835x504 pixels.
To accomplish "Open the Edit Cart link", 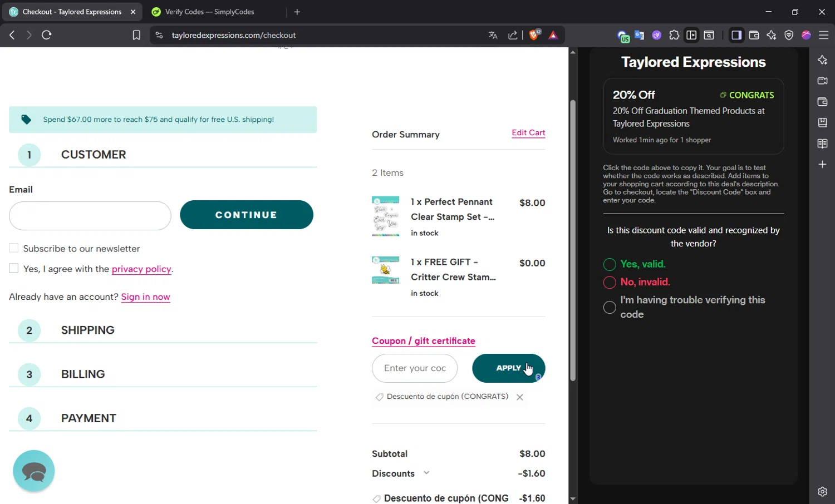I will 528,132.
